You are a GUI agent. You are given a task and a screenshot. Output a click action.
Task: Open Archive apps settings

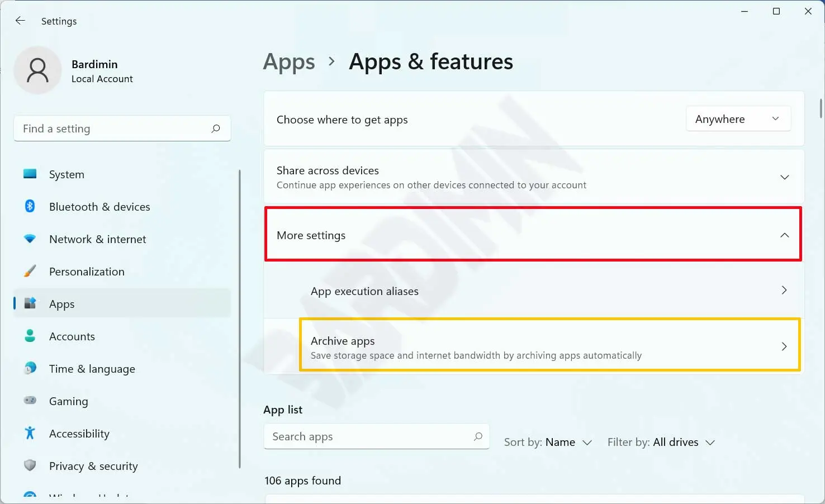550,347
